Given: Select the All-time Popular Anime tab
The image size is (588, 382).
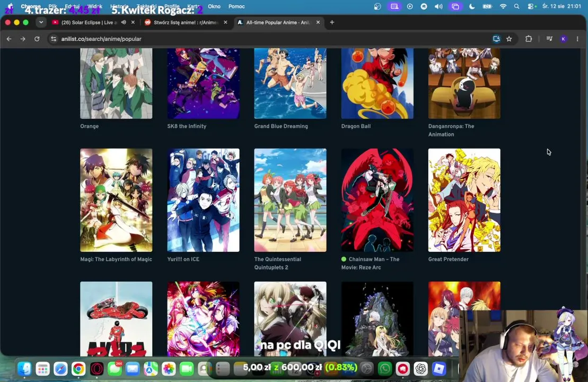Looking at the screenshot, I should coord(278,22).
